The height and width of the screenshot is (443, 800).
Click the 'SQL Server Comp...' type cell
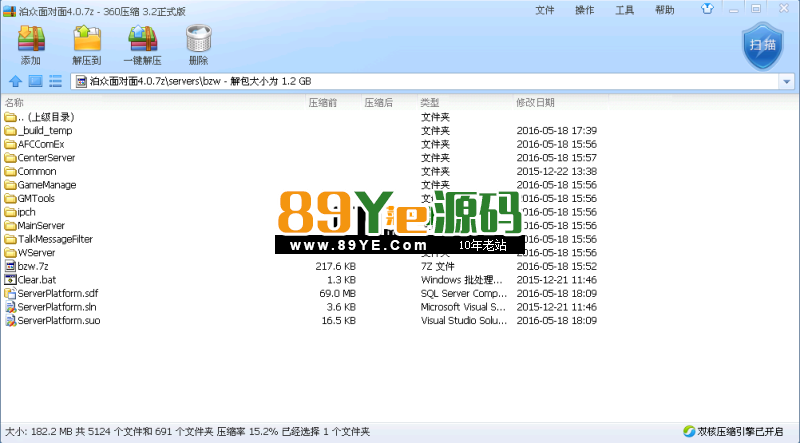tap(463, 293)
